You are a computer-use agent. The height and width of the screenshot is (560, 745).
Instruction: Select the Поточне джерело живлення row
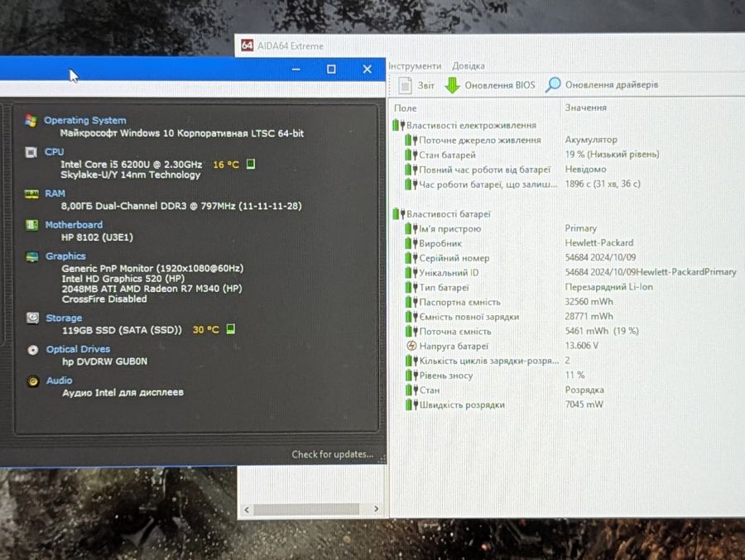pos(473,140)
